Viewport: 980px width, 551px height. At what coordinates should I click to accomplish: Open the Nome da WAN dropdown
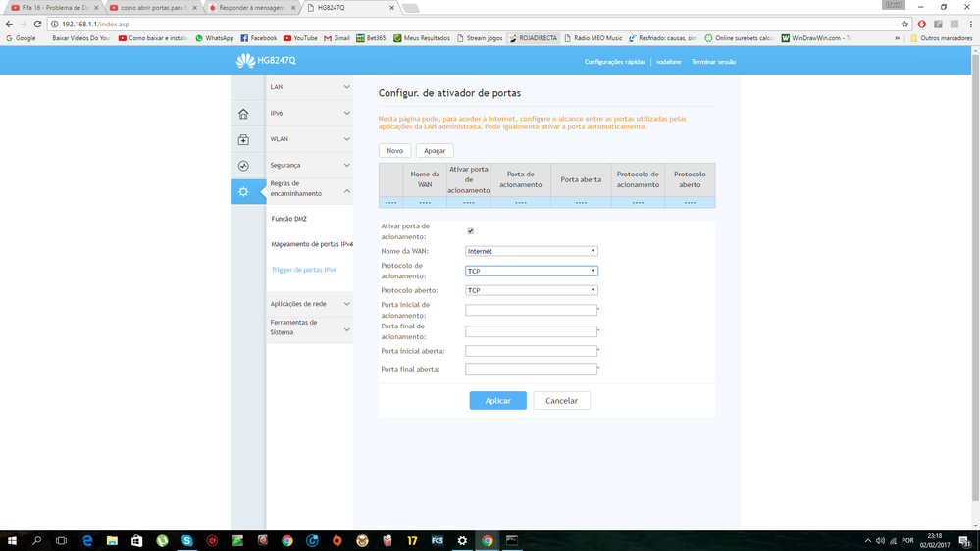click(531, 251)
